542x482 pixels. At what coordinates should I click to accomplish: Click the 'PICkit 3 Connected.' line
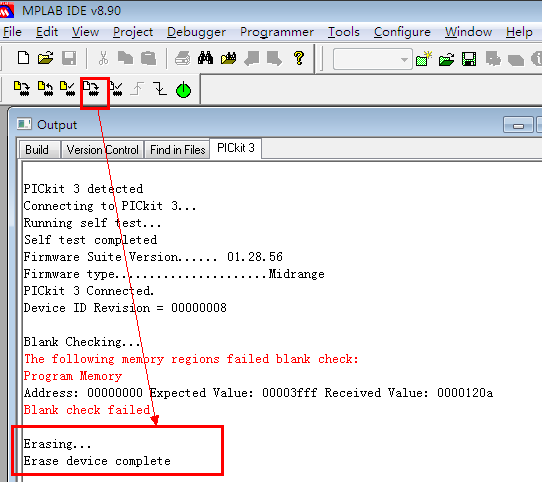coord(89,290)
